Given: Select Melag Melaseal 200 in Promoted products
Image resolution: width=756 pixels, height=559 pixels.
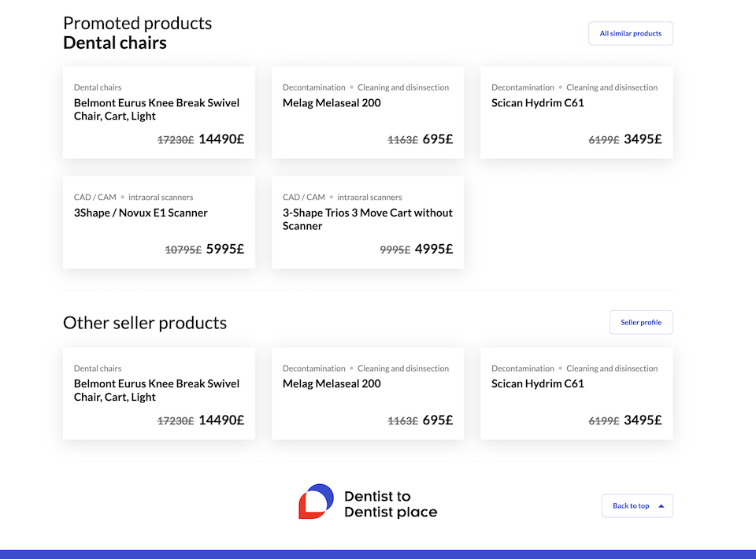Looking at the screenshot, I should tap(332, 103).
